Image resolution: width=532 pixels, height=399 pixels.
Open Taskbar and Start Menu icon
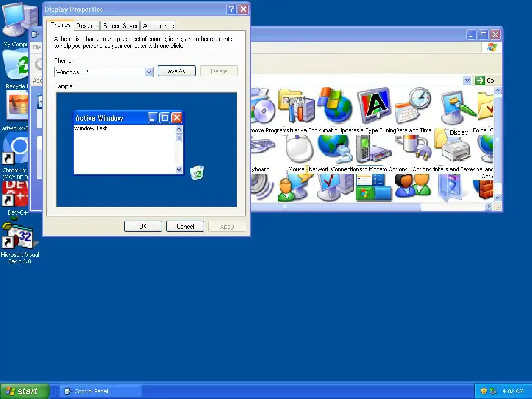(374, 187)
